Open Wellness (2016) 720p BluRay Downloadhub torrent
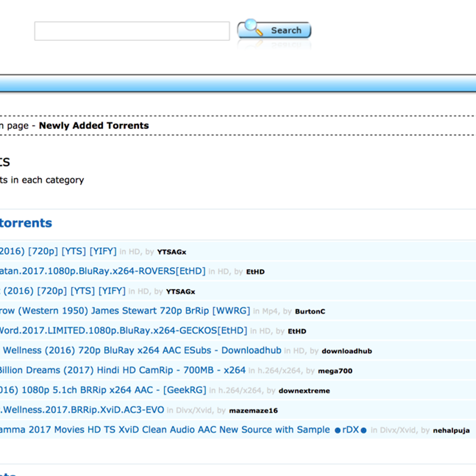The height and width of the screenshot is (476, 476). point(141,350)
